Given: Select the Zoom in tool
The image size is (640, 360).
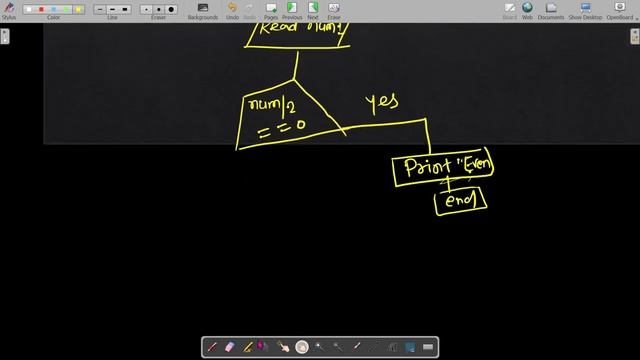Looking at the screenshot, I should (x=320, y=347).
